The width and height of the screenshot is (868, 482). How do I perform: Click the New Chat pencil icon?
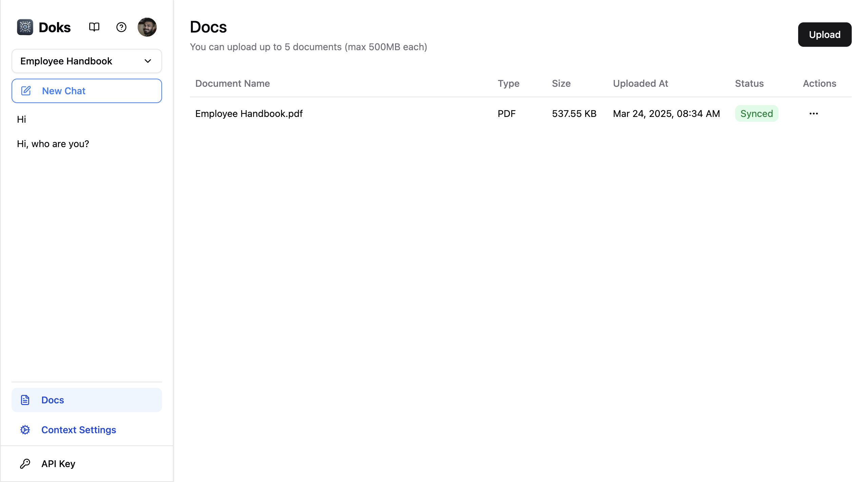[x=26, y=91]
